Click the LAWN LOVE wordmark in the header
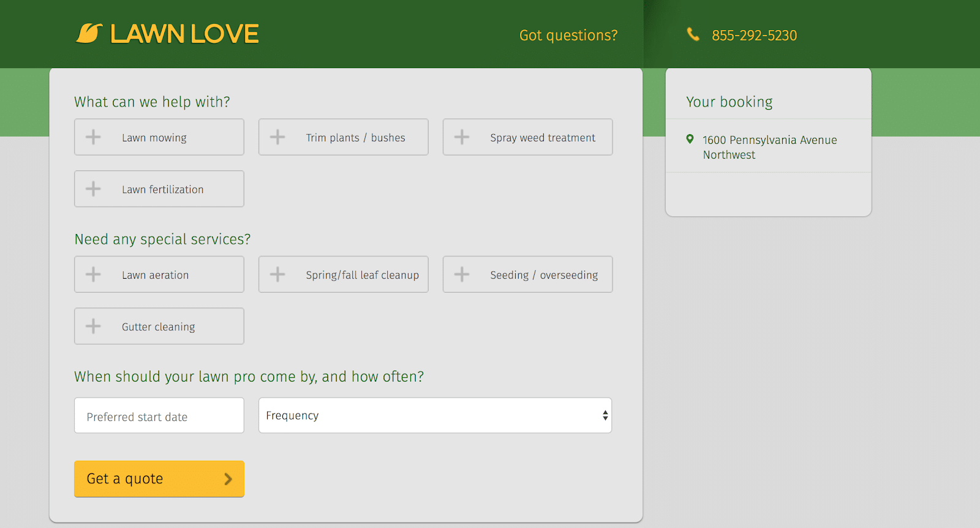 [184, 34]
